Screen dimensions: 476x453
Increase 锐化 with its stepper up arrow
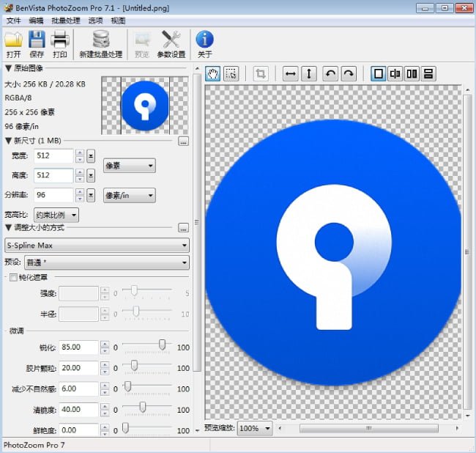(x=105, y=344)
